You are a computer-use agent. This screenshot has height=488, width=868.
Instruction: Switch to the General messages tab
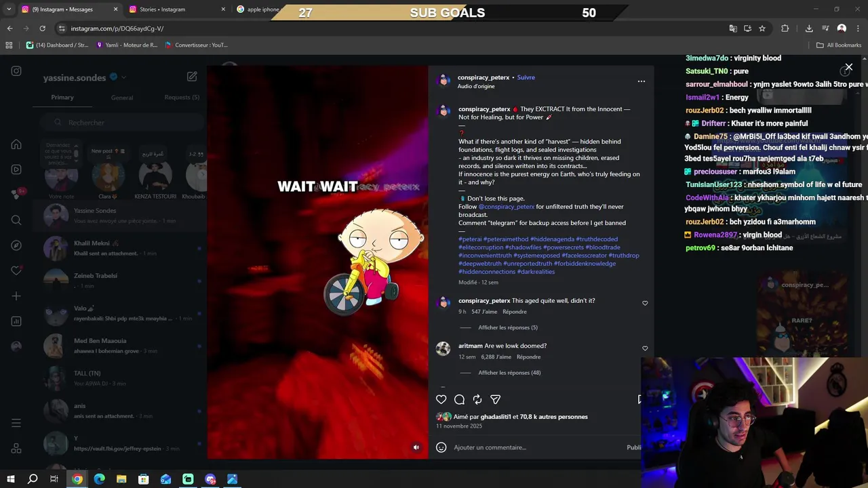(x=122, y=98)
